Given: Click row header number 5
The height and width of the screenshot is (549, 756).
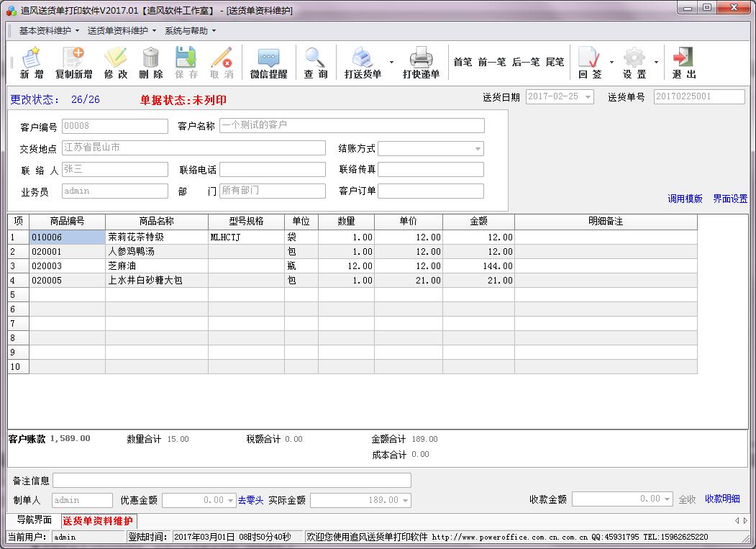Looking at the screenshot, I should [18, 295].
